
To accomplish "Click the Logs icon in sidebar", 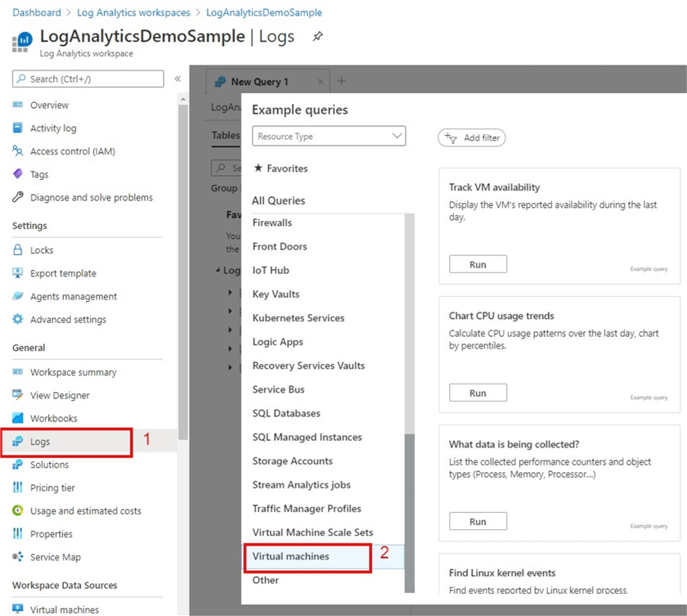I will pyautogui.click(x=17, y=441).
